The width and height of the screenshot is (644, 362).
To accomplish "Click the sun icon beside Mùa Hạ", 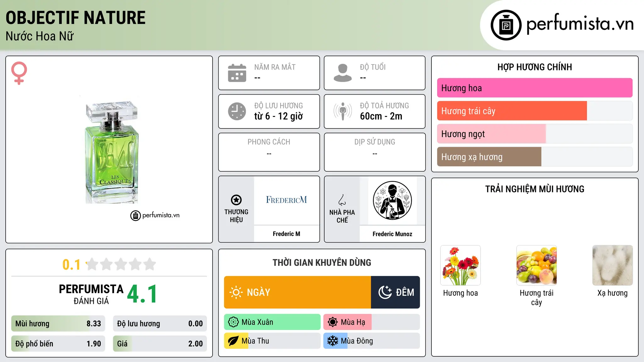I will pyautogui.click(x=332, y=322).
